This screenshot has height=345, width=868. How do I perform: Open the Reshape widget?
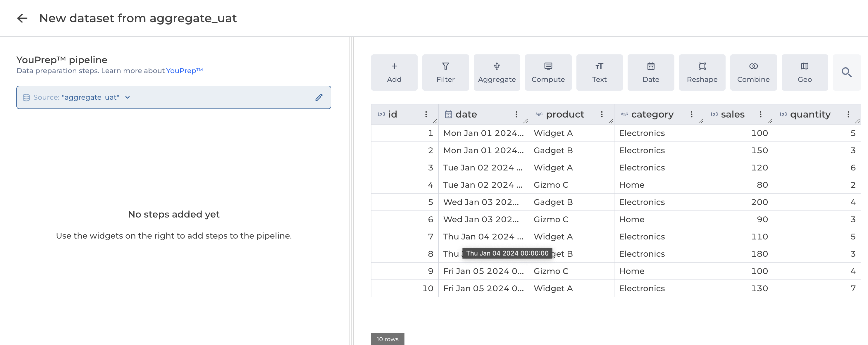(x=702, y=73)
